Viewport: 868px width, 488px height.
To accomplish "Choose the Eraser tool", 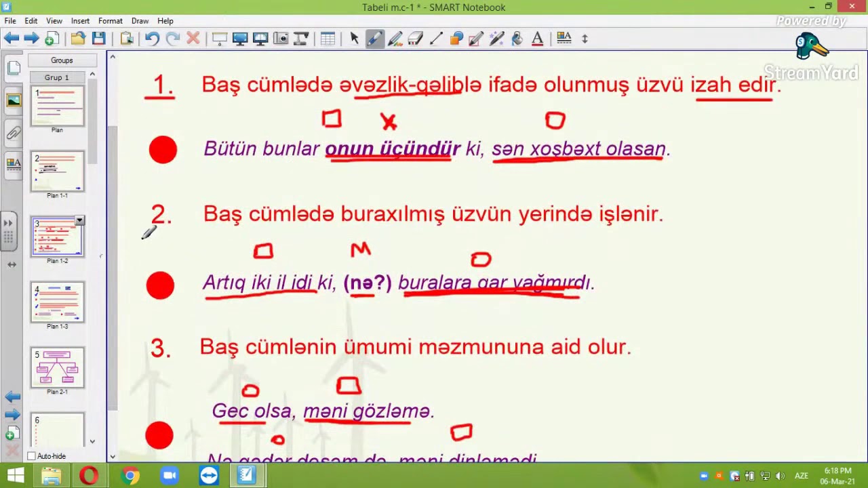I will pos(415,39).
